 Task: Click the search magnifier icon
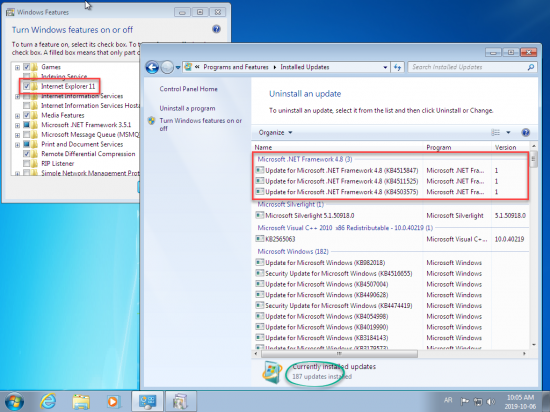tap(531, 67)
